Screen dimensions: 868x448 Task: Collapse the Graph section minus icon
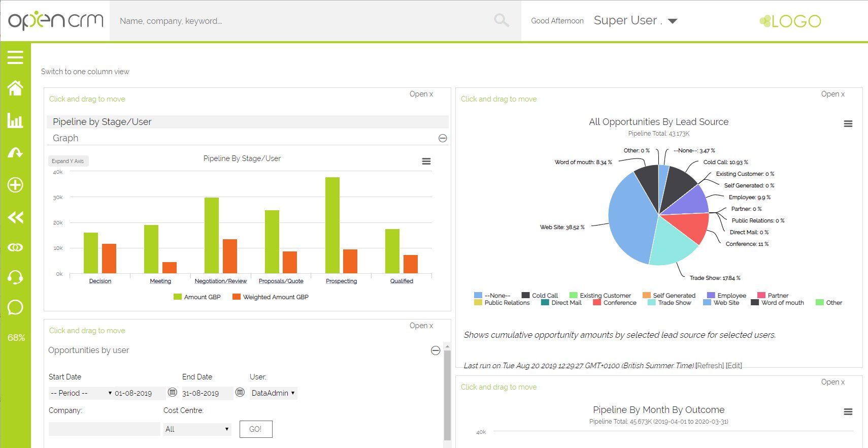coord(443,138)
